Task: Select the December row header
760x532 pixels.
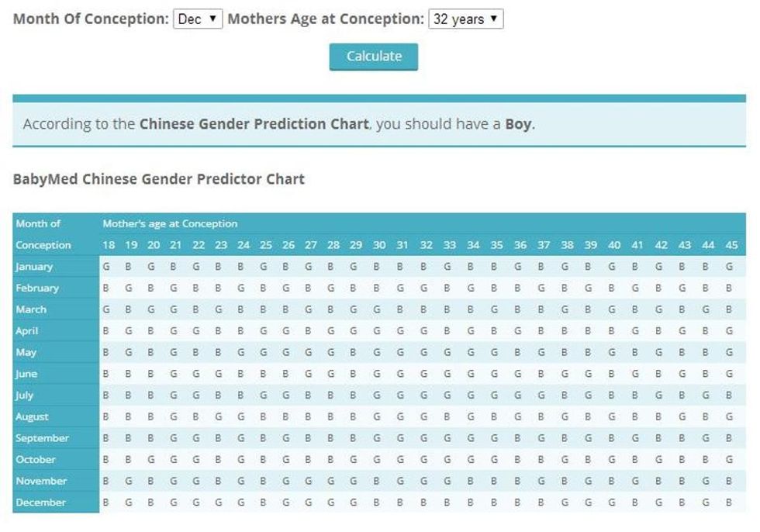Action: coord(41,503)
